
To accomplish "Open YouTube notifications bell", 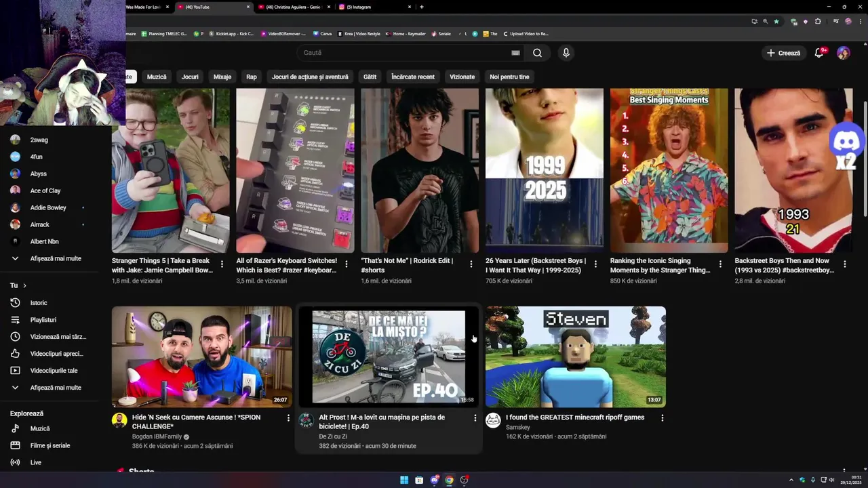I will pos(818,53).
